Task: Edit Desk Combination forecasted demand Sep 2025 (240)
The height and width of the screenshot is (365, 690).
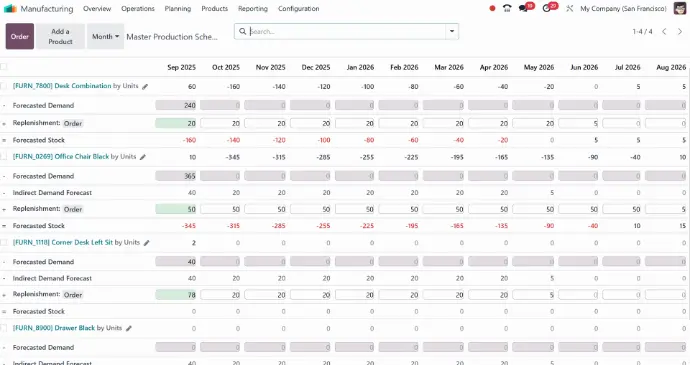Action: tap(176, 105)
